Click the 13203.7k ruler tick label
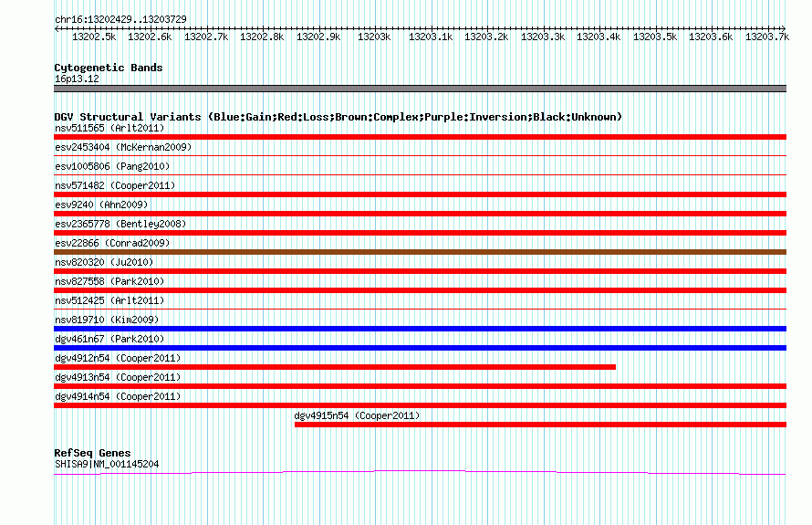 click(767, 37)
